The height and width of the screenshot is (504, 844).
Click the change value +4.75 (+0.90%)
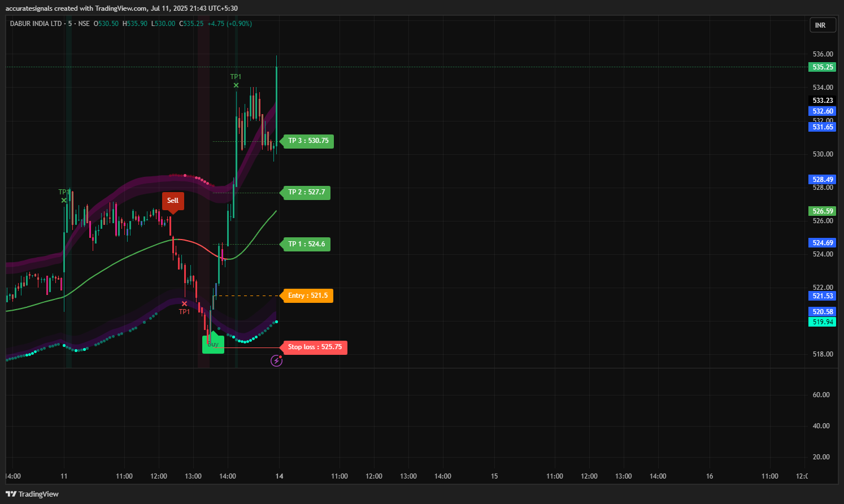point(230,24)
